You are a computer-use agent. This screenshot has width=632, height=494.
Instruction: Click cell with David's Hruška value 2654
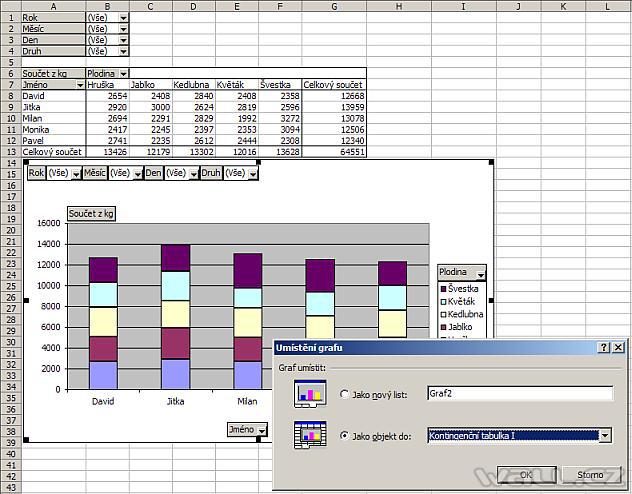click(107, 96)
